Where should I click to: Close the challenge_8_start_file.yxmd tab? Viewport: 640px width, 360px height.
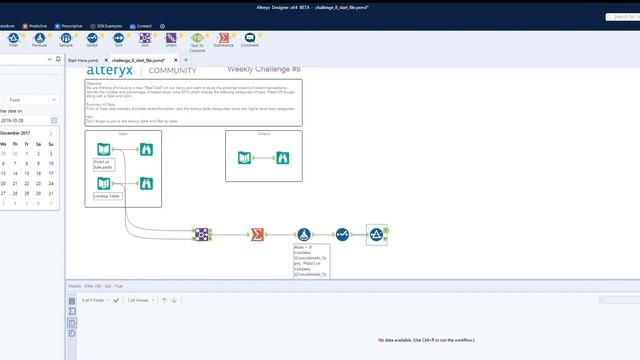(176, 60)
